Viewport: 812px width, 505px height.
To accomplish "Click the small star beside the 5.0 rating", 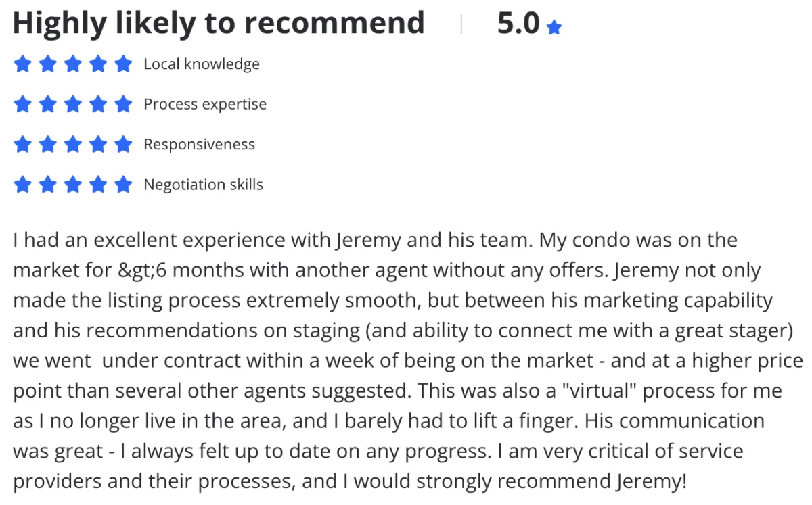I will (554, 28).
